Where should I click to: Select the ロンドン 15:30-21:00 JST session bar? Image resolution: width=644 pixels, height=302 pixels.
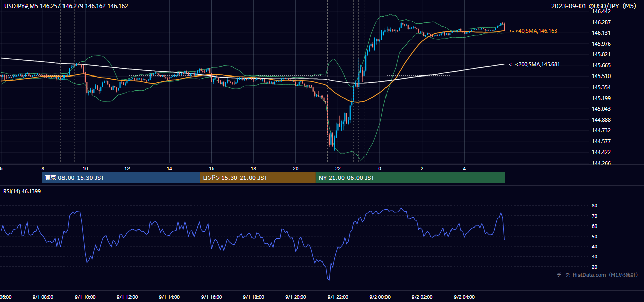[258, 178]
